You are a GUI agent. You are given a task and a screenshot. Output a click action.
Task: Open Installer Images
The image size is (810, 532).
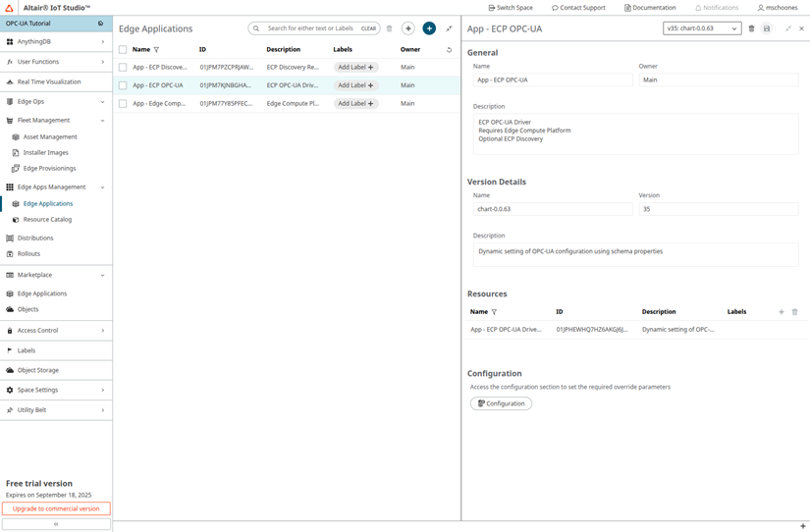[45, 153]
